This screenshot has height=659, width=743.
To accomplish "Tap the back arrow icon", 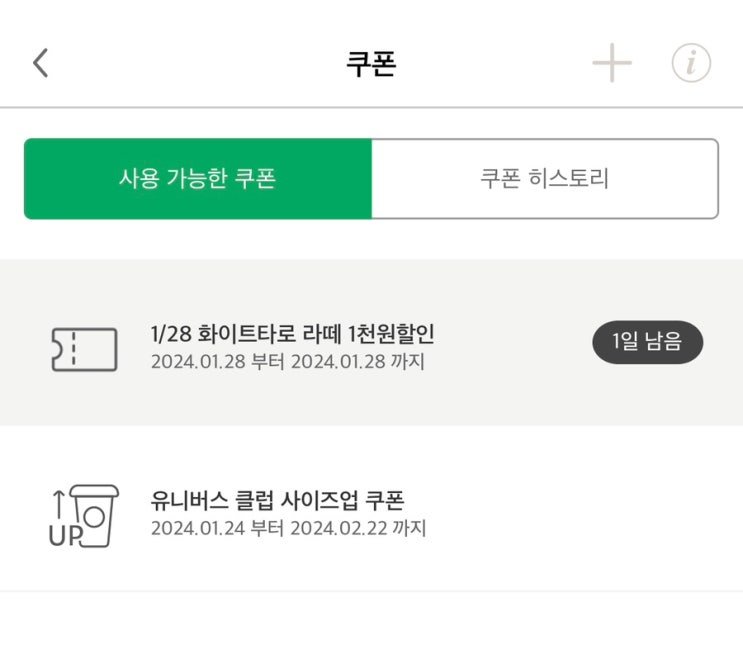I will point(40,63).
